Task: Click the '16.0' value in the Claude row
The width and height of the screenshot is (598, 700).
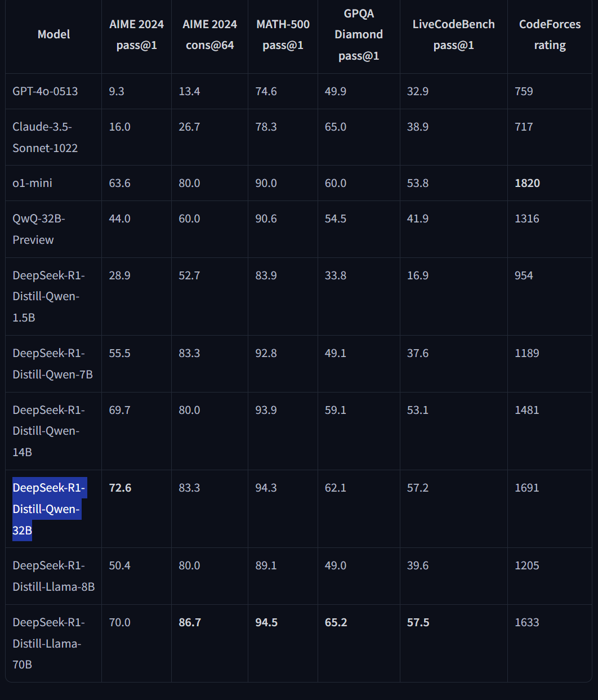Action: [119, 127]
